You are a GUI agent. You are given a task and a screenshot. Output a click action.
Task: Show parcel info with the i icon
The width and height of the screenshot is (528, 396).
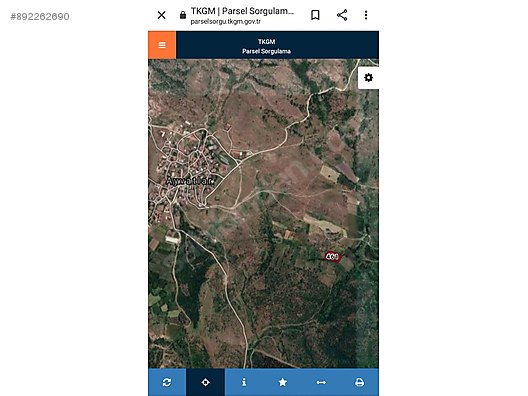244,382
